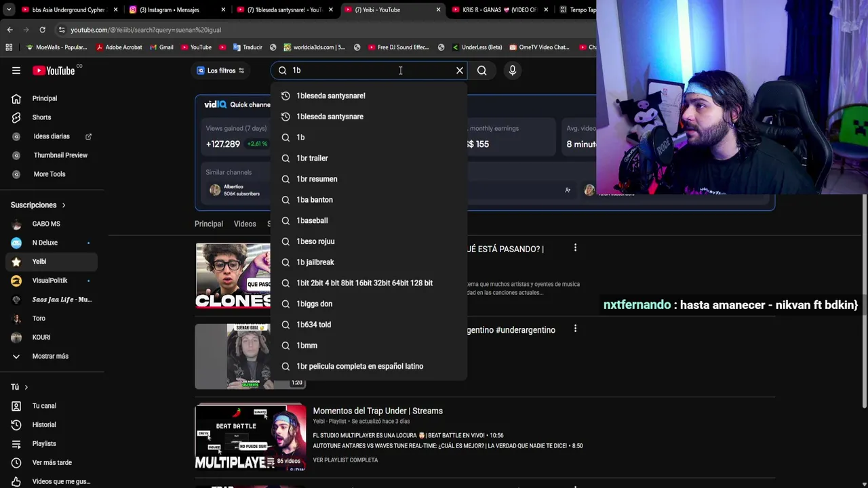Open the Beat Battle Multiplayer playlist thumbnail
The width and height of the screenshot is (868, 488).
point(250,437)
